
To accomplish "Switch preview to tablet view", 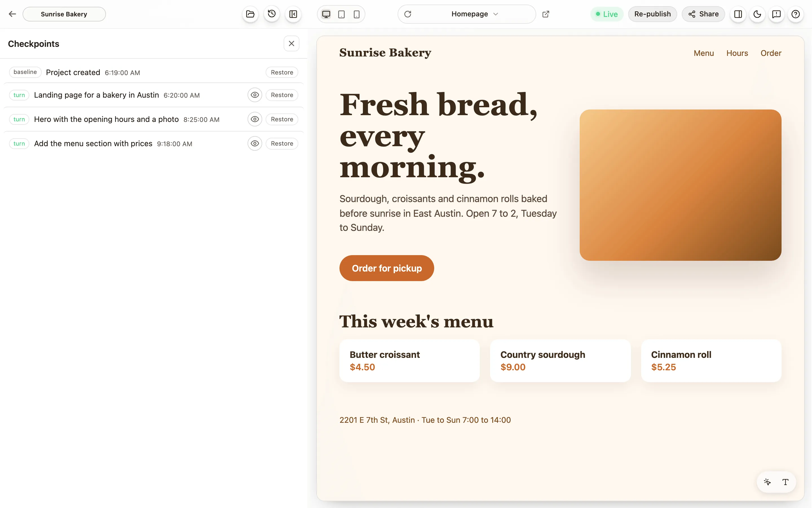I will [341, 14].
